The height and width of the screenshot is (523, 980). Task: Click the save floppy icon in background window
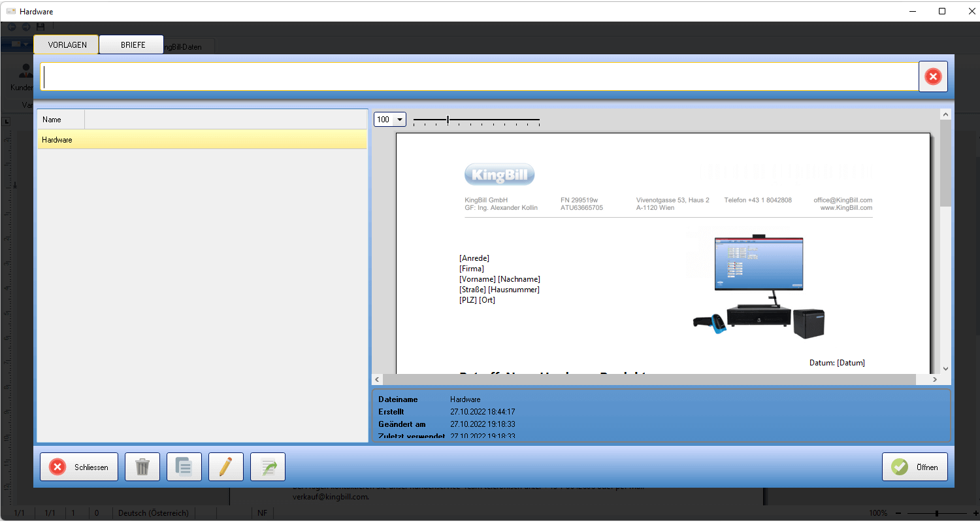(x=41, y=27)
